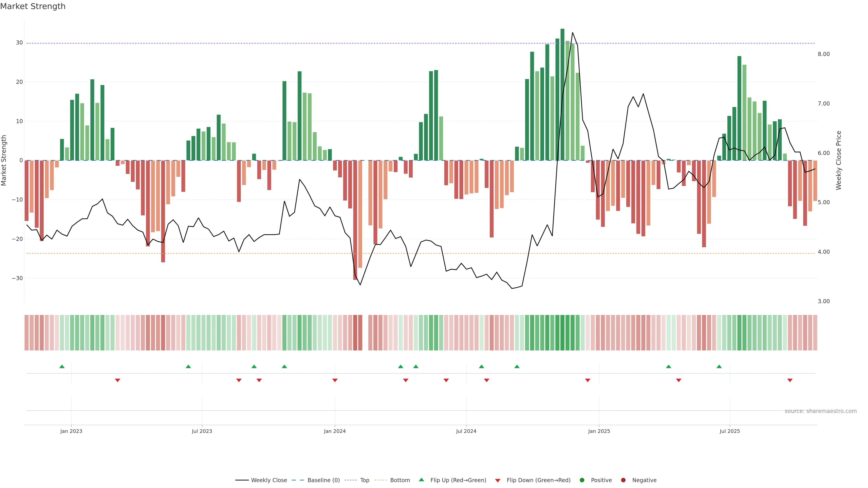The width and height of the screenshot is (868, 488).
Task: Toggle the Flip Down (Green→Red) legend label
Action: pyautogui.click(x=538, y=480)
